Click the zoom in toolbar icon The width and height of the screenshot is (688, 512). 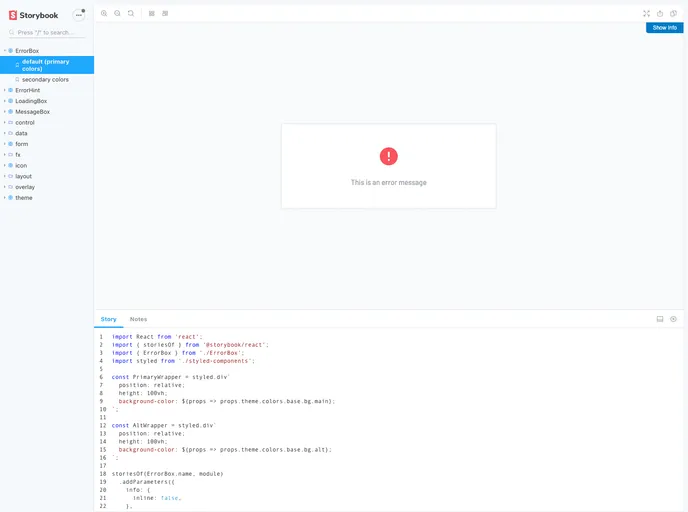[x=104, y=14]
